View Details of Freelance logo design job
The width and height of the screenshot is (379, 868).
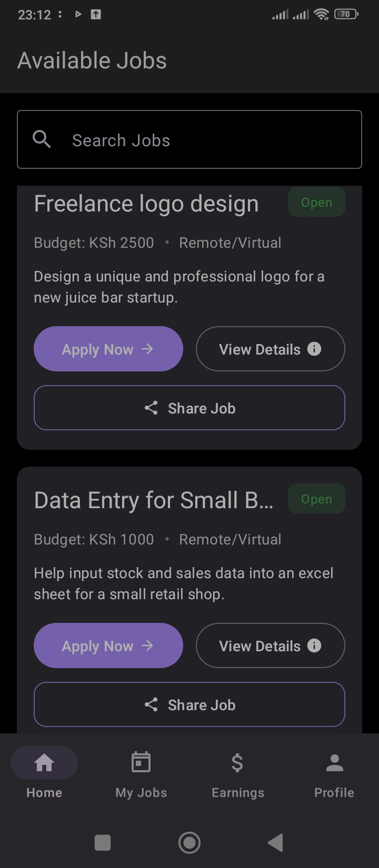point(270,349)
